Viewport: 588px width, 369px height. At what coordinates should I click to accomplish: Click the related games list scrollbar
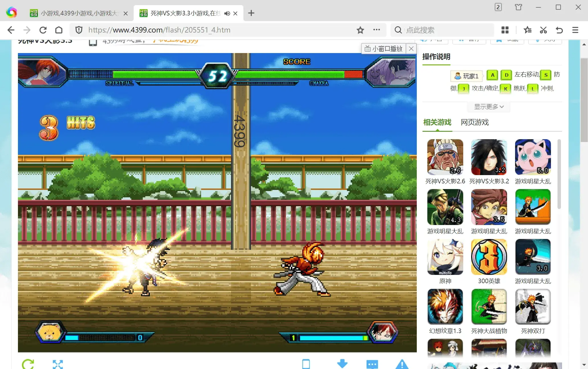pyautogui.click(x=559, y=174)
